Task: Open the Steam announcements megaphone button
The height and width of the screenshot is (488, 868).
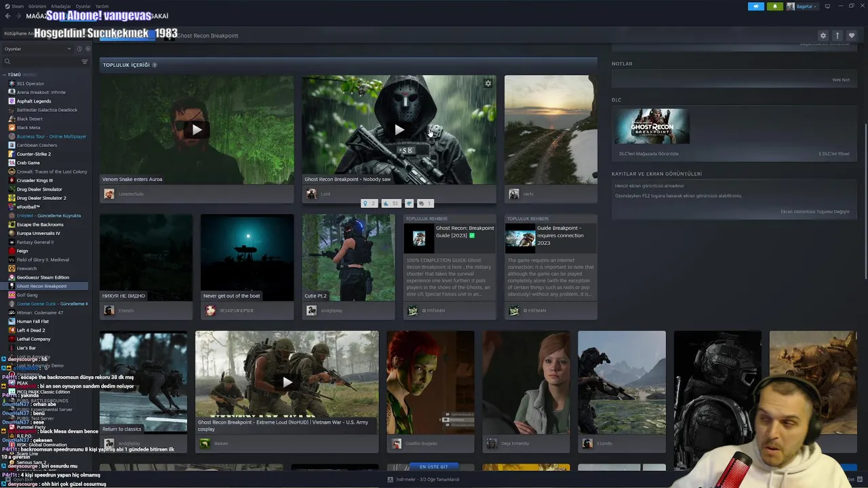Action: 756,6
